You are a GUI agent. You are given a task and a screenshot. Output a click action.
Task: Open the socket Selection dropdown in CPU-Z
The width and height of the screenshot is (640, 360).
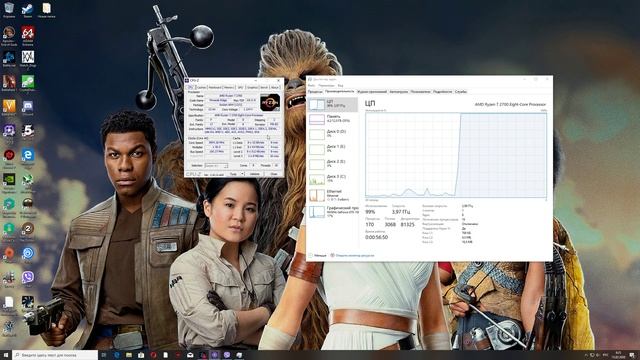coord(216,166)
